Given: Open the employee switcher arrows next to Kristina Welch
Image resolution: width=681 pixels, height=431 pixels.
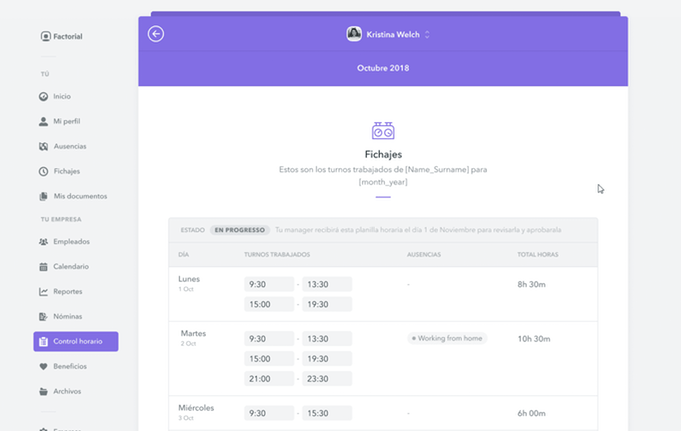Looking at the screenshot, I should (x=427, y=34).
